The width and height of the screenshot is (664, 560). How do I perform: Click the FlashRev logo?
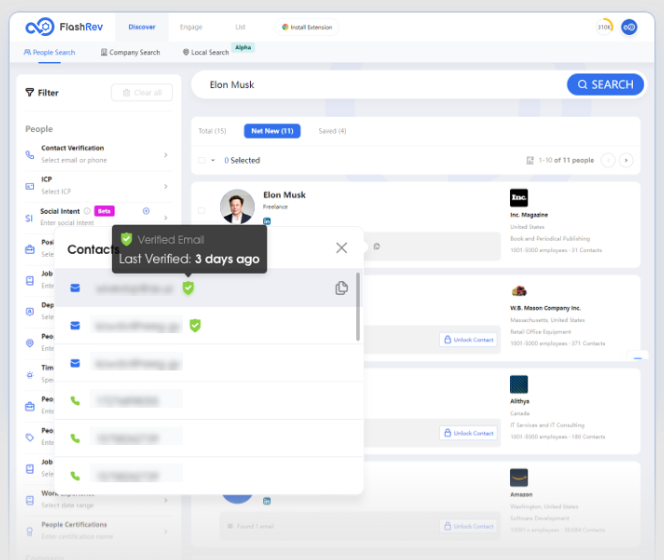click(64, 27)
